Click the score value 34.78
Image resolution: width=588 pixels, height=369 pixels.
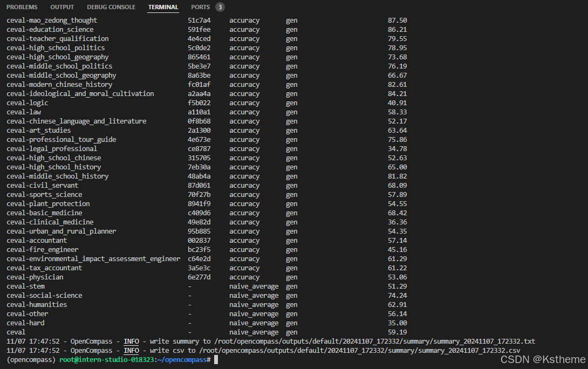tap(398, 148)
